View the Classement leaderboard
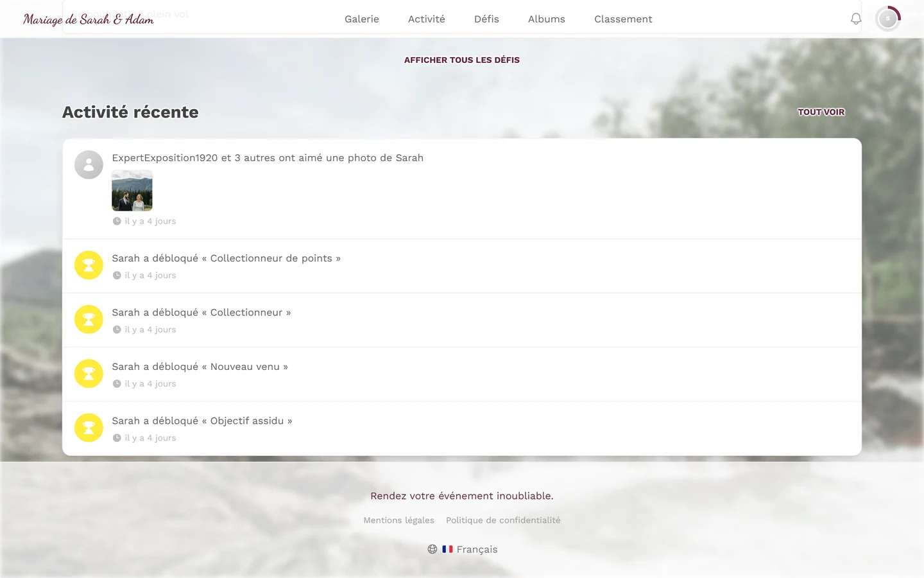Image resolution: width=924 pixels, height=578 pixels. point(623,19)
